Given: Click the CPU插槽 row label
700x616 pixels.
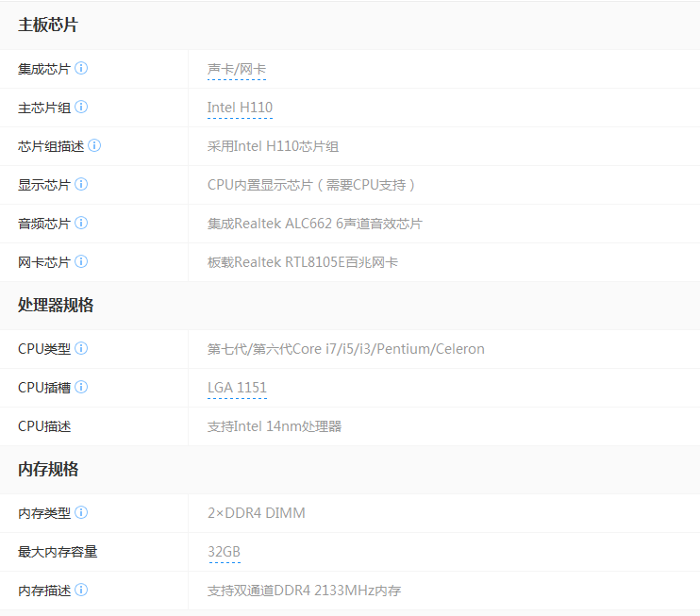Looking at the screenshot, I should (44, 388).
